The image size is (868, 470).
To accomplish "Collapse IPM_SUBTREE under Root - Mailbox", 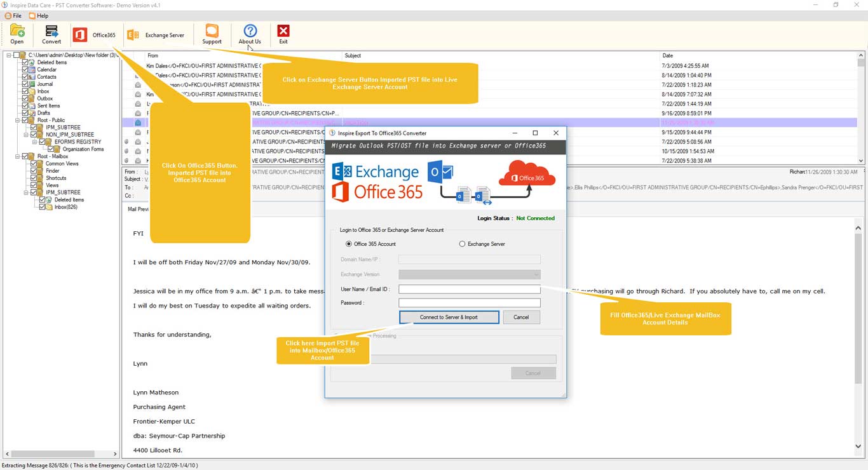I will (x=26, y=192).
